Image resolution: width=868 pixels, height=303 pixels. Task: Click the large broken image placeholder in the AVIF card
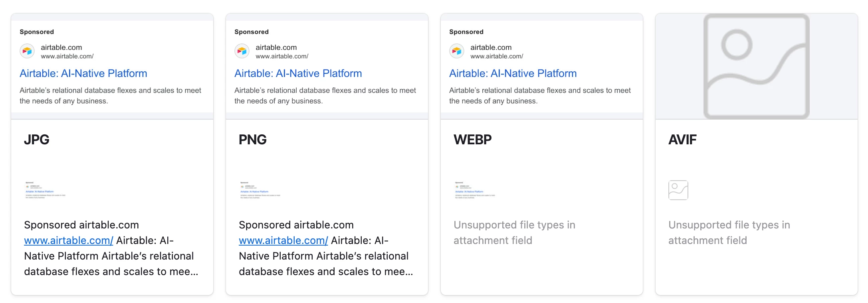pos(756,66)
